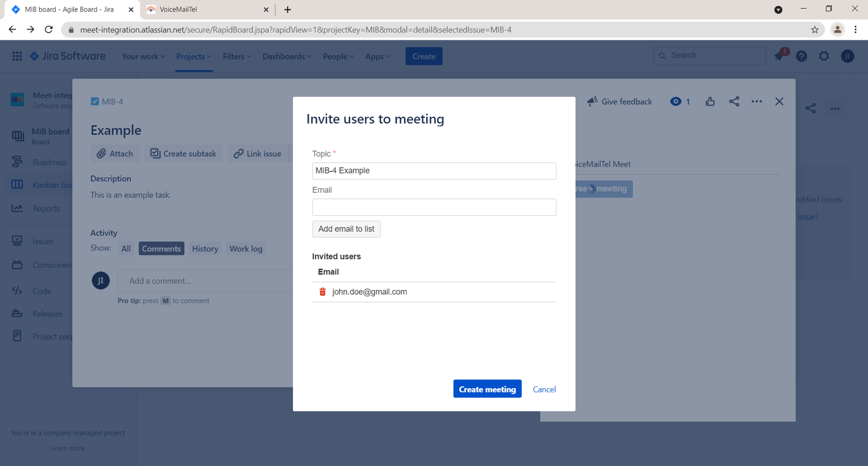
Task: Open the Chrome tab search dropdown
Action: [778, 10]
